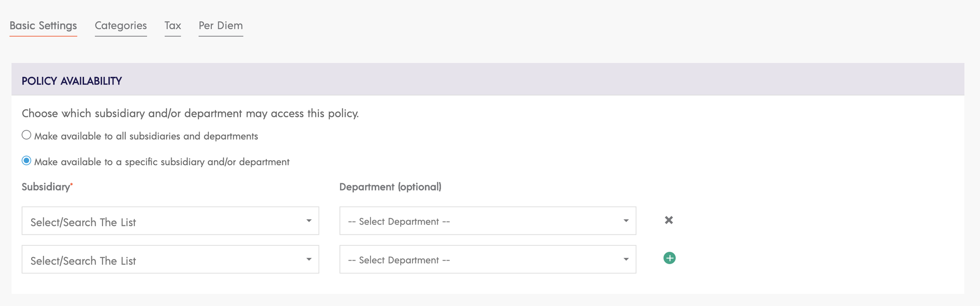
Task: Open the first Subsidiary Select/Search dropdown
Action: (x=170, y=221)
